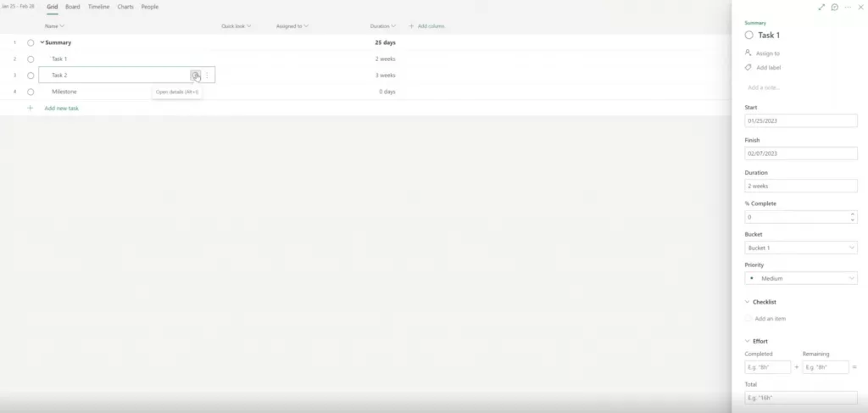Screen dimensions: 868x413
Task: Click the Remaining effort field
Action: [x=826, y=367]
